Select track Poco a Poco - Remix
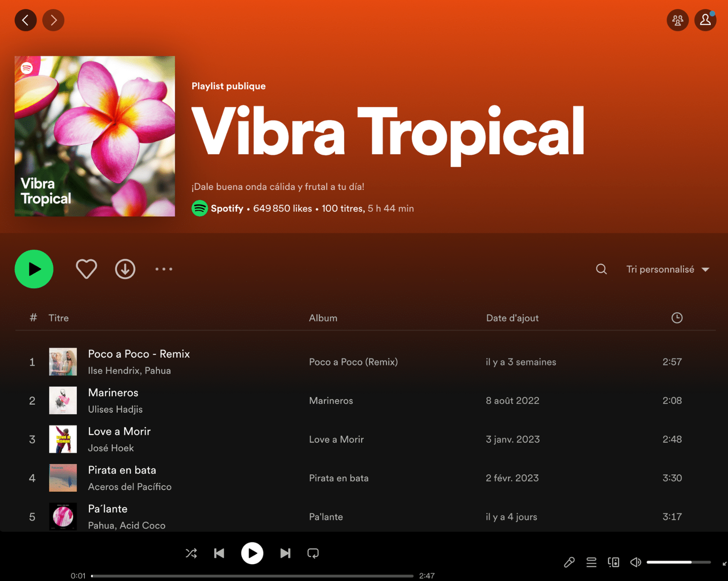 click(x=139, y=354)
